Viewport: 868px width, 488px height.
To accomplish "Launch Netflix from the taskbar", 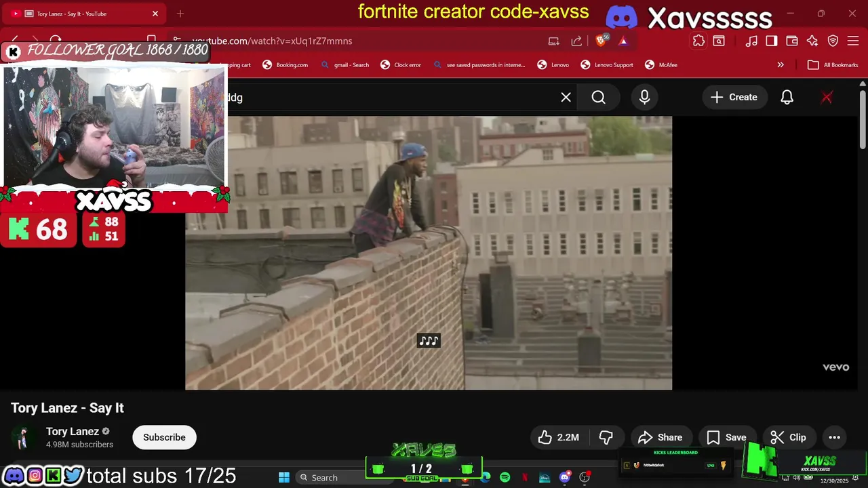I will coord(525,477).
